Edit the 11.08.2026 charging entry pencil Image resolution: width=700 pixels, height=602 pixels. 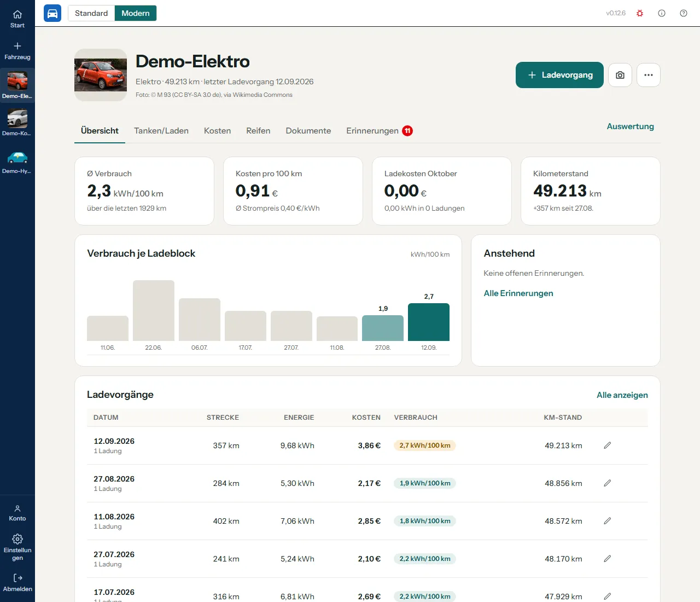pos(607,521)
